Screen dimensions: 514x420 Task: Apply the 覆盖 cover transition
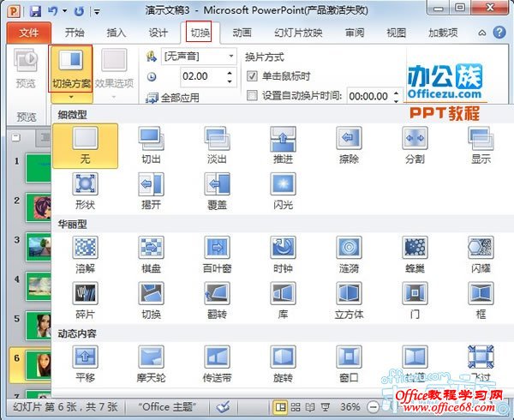point(217,192)
